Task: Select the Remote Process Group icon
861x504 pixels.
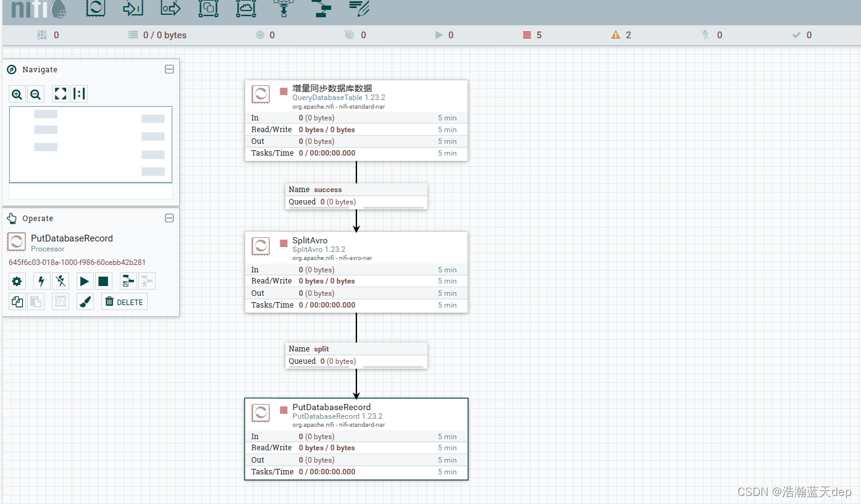Action: (246, 8)
